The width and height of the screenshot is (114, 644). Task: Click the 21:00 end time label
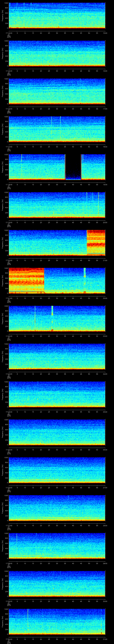click(105, 260)
